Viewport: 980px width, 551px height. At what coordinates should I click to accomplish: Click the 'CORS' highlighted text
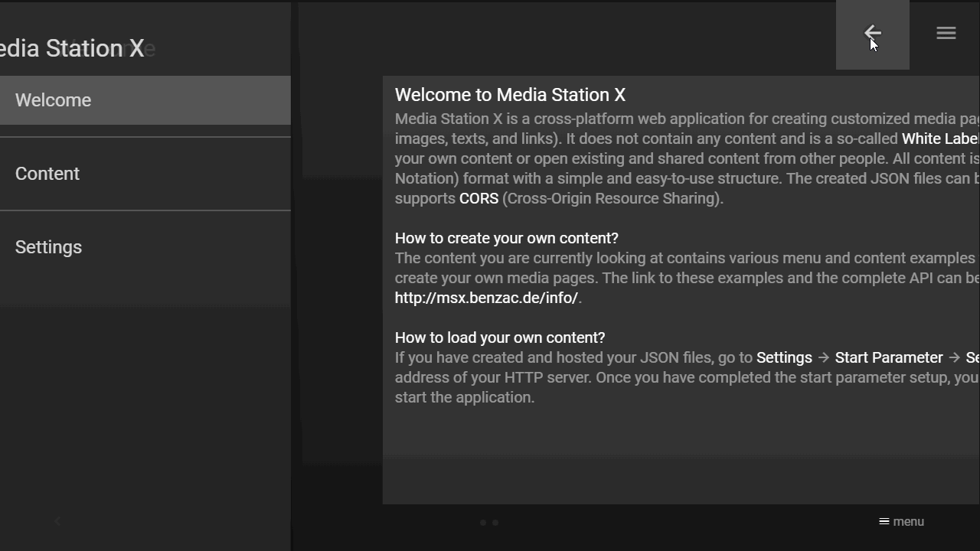click(x=479, y=198)
